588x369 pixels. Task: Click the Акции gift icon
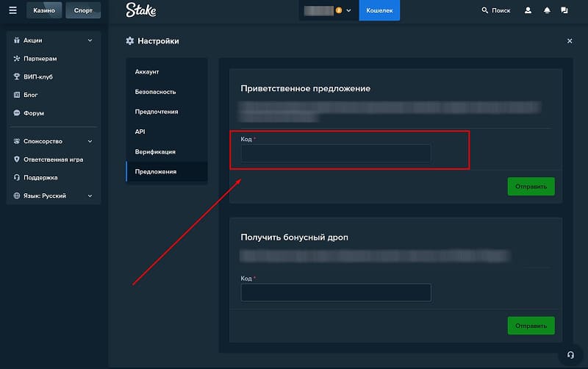point(16,40)
